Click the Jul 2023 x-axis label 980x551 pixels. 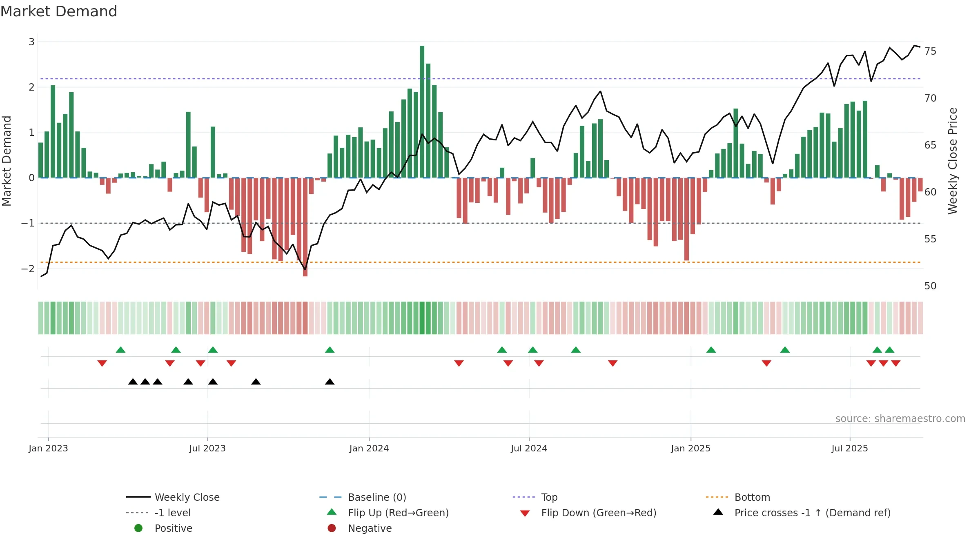click(207, 448)
